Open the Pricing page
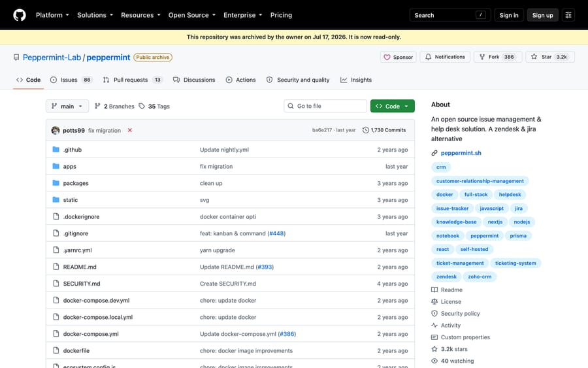 click(x=281, y=15)
